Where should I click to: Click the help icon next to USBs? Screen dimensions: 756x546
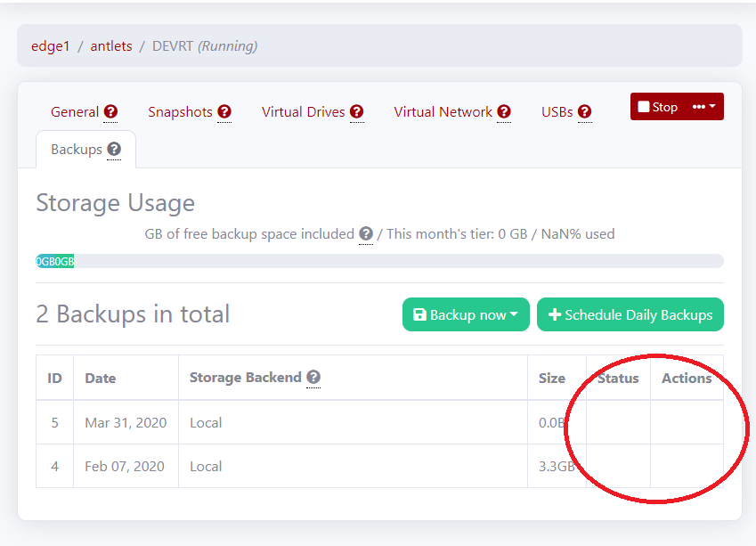click(x=584, y=112)
